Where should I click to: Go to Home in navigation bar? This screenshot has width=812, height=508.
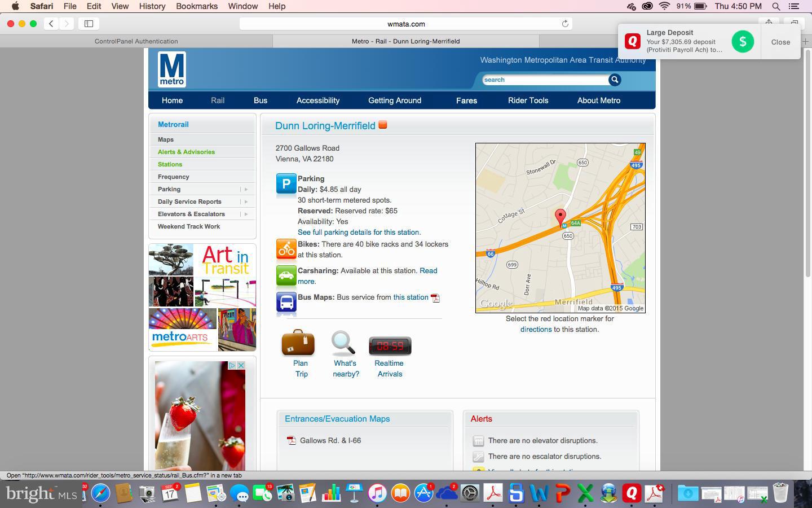172,100
